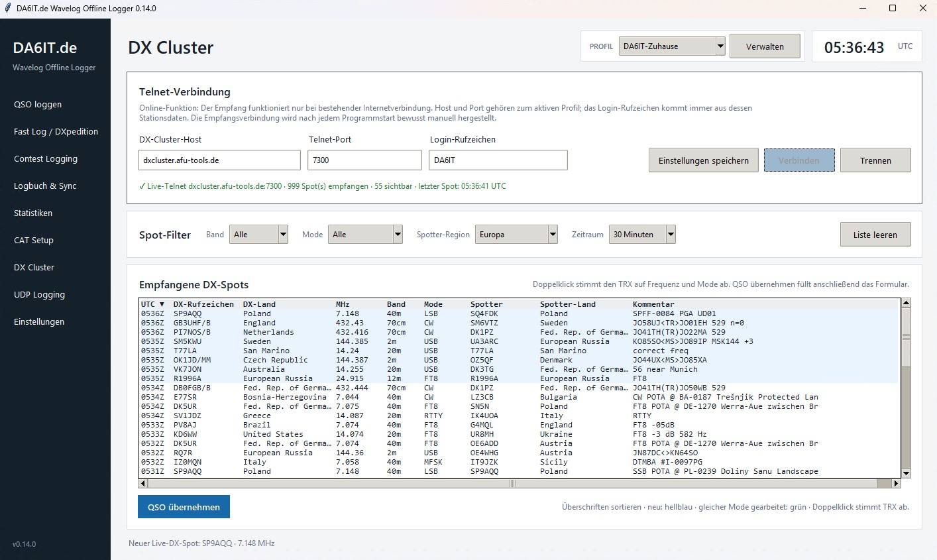The width and height of the screenshot is (937, 560).
Task: Disconnect using the Trennen button
Action: (x=875, y=160)
